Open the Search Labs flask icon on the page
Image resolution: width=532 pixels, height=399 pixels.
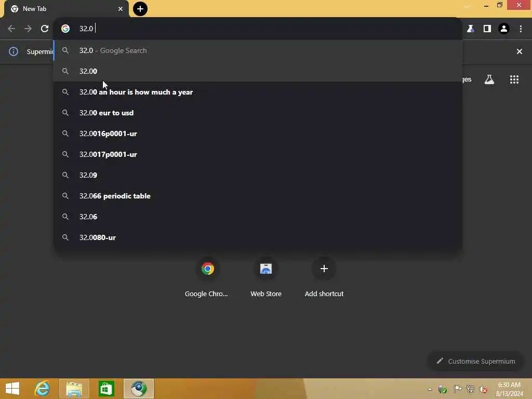coord(489,79)
